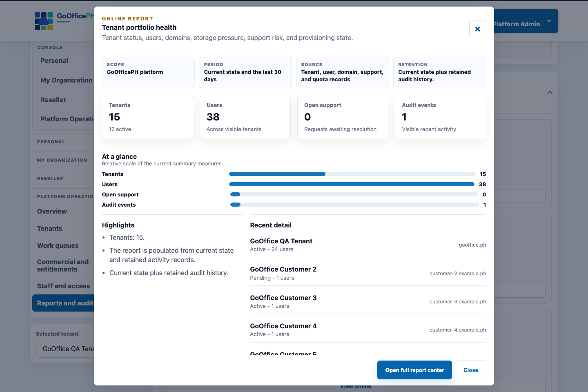Viewport: 588px width, 392px height.
Task: Click the Close button in the dialog footer
Action: [470, 370]
